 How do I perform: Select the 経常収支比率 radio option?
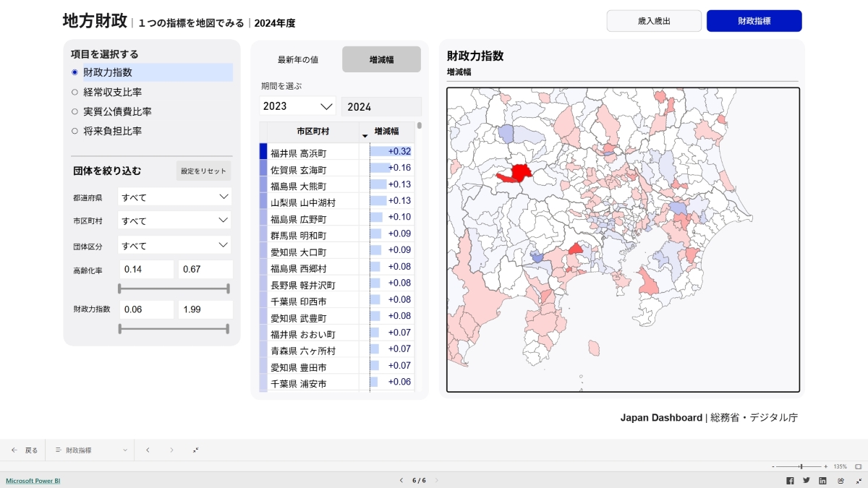coord(112,92)
